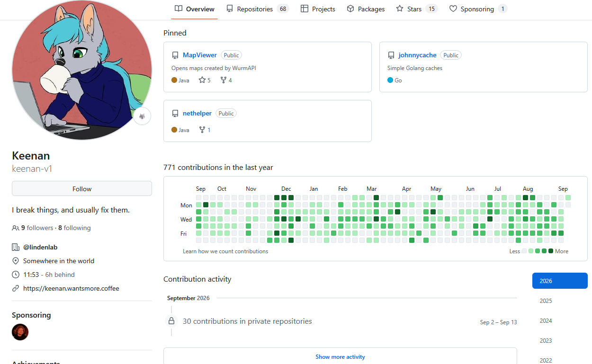Image resolution: width=592 pixels, height=364 pixels.
Task: Open the nethelper repository link
Action: (x=197, y=114)
